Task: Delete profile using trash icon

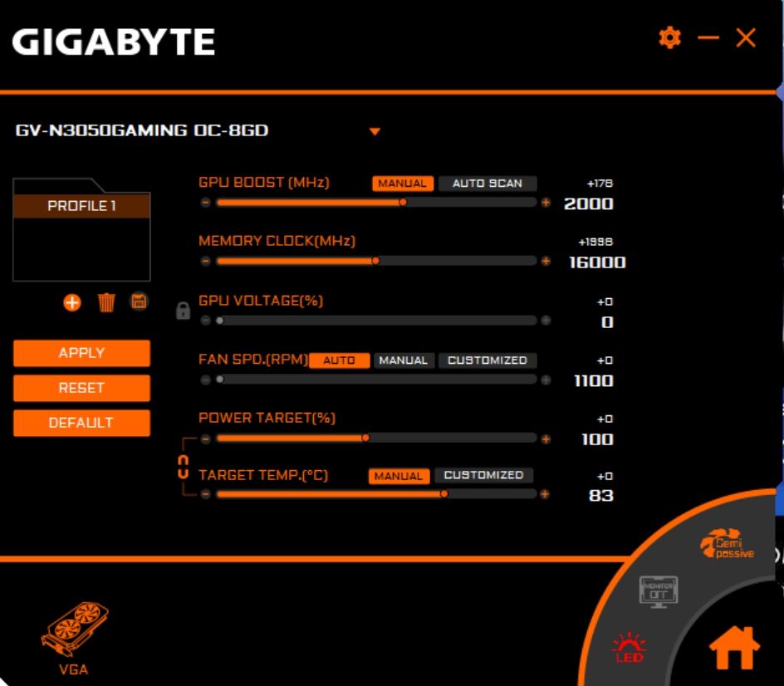Action: [x=106, y=302]
